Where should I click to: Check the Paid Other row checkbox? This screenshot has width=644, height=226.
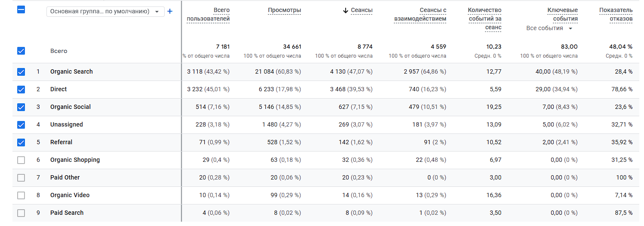click(21, 178)
